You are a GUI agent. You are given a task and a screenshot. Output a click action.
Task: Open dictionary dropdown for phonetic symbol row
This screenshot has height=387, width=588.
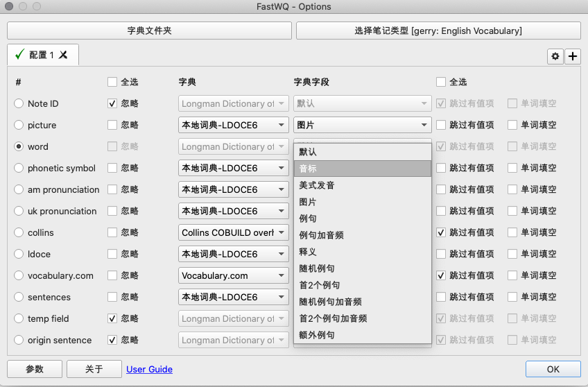tap(233, 168)
